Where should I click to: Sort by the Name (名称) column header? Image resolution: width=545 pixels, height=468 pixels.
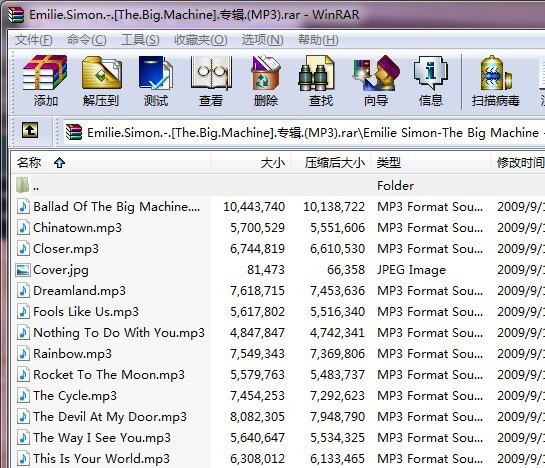(x=111, y=163)
